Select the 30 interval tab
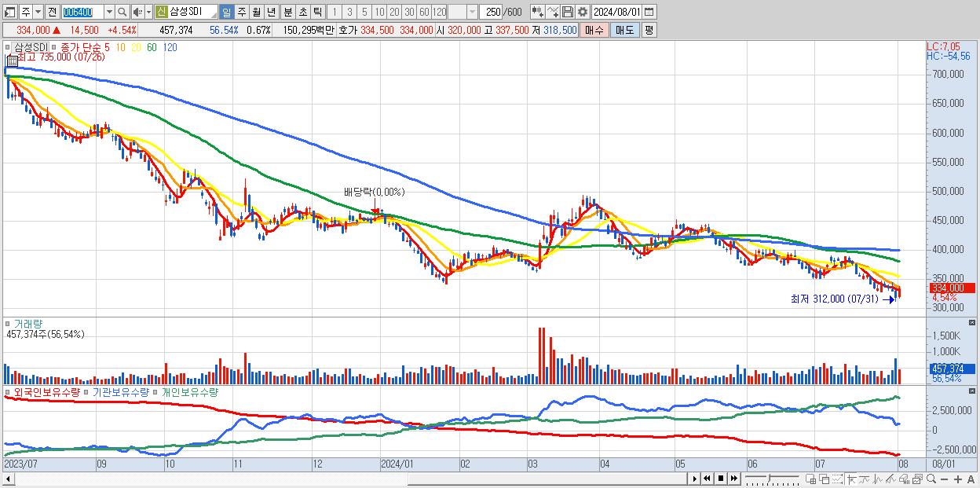This screenshot has width=980, height=488. [x=409, y=13]
